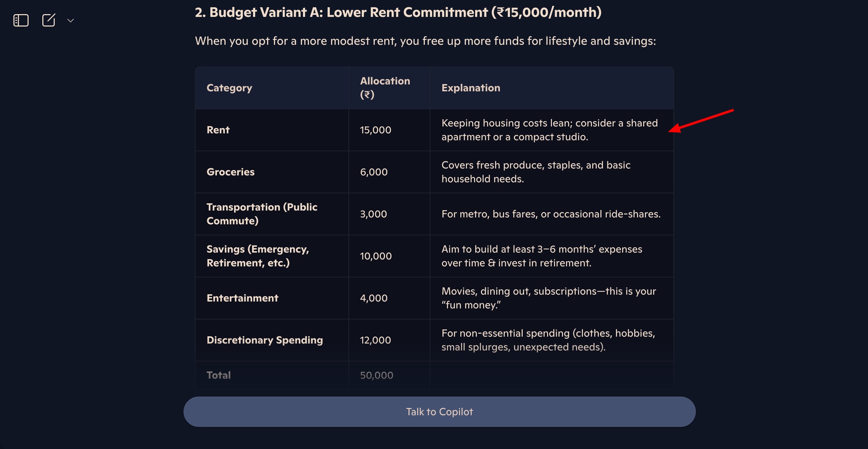This screenshot has width=868, height=449.
Task: Select the Entertainment row label
Action: click(242, 298)
